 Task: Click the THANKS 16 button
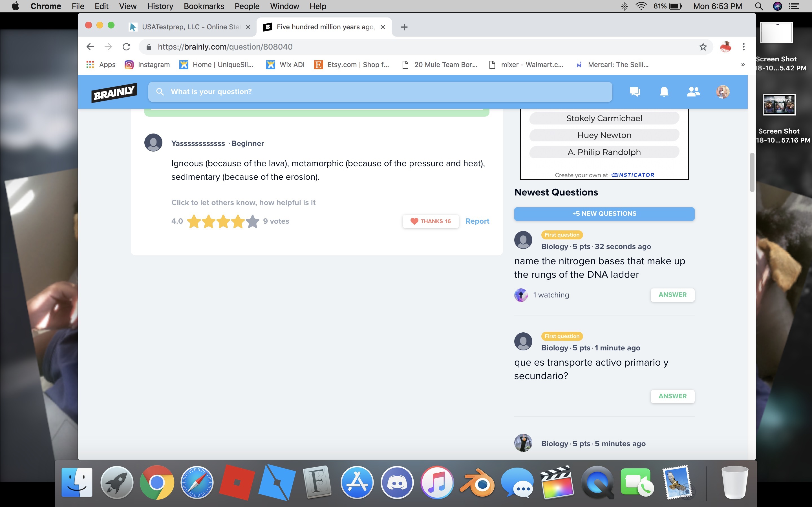tap(431, 221)
